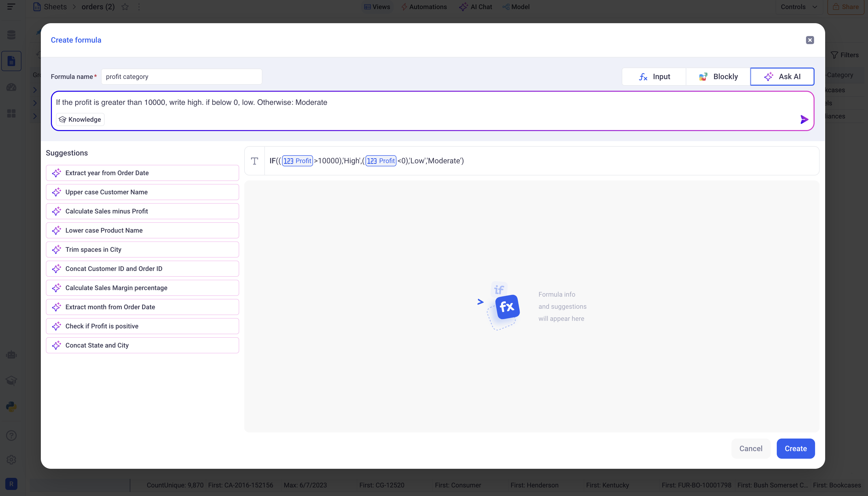
Task: Expand the first grouped row chevron
Action: [x=35, y=90]
